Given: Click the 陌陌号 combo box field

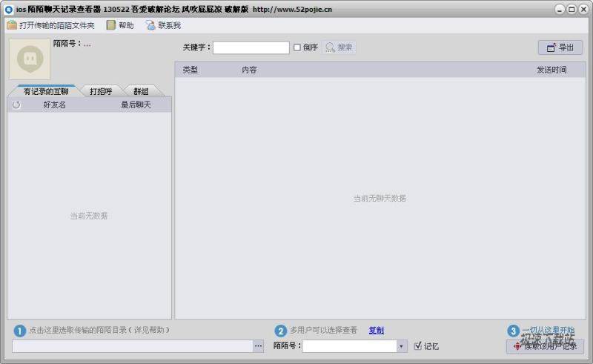Looking at the screenshot, I should (x=349, y=346).
